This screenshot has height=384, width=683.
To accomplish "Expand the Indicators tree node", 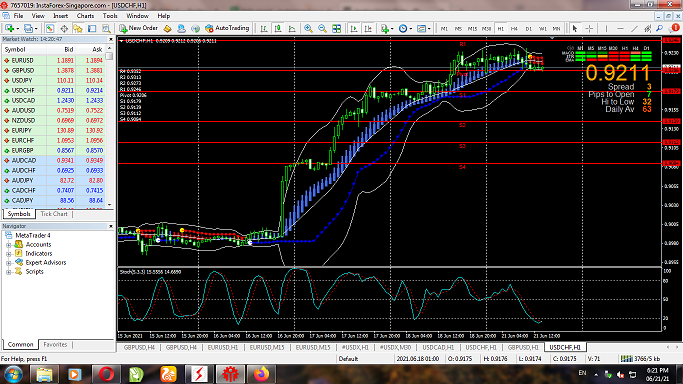I will tap(8, 254).
